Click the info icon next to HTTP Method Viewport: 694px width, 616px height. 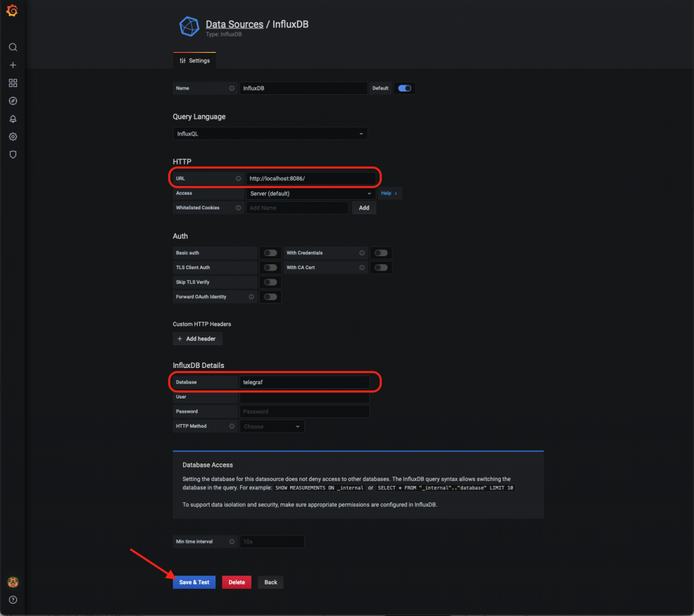[232, 426]
